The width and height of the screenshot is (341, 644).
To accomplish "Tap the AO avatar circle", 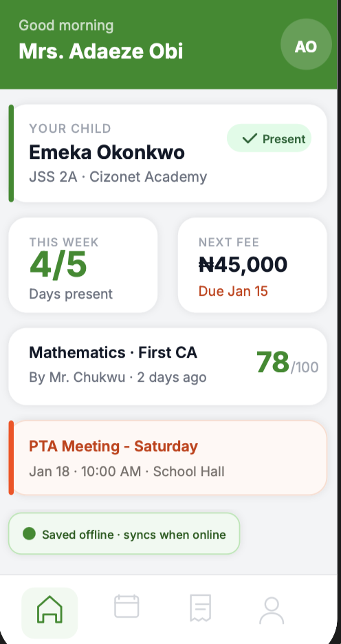I will (306, 44).
